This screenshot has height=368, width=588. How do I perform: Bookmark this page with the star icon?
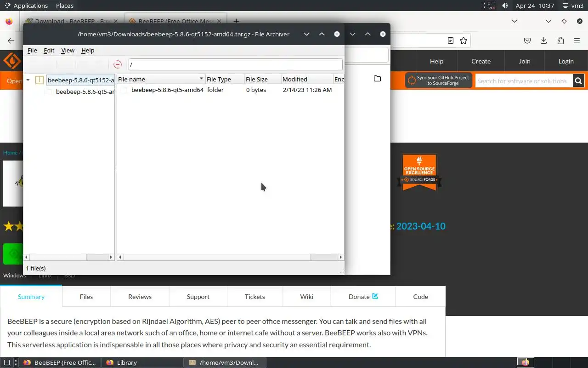pos(464,40)
